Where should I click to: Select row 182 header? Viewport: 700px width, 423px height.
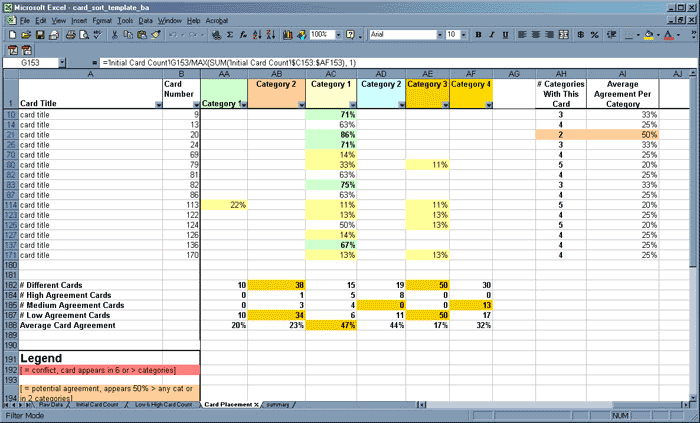pyautogui.click(x=9, y=285)
